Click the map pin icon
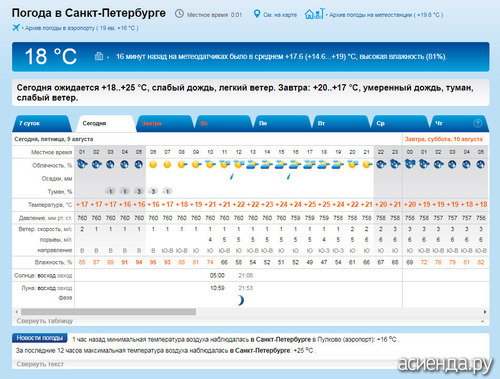The height and width of the screenshot is (379, 500). coord(257,14)
